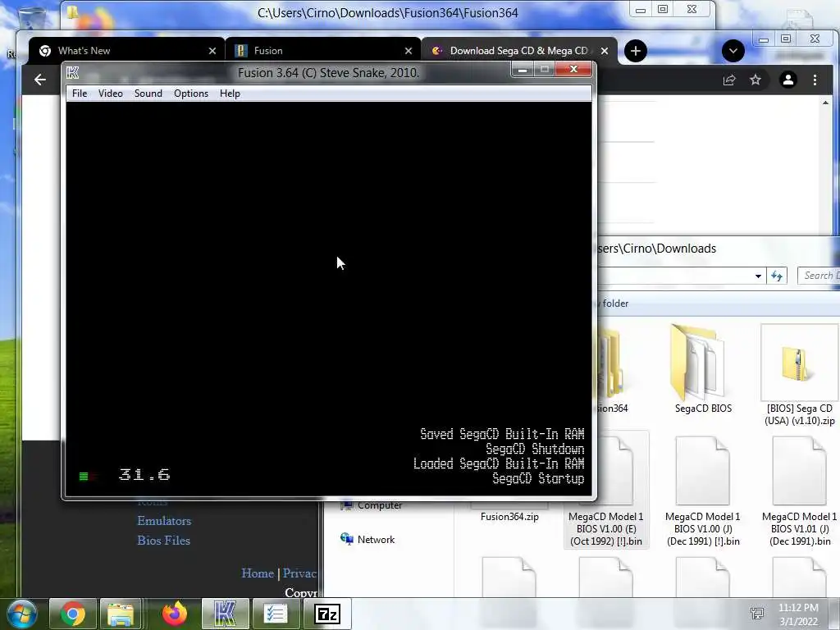Open Firefox from the taskbar
This screenshot has height=630, width=840.
[175, 614]
